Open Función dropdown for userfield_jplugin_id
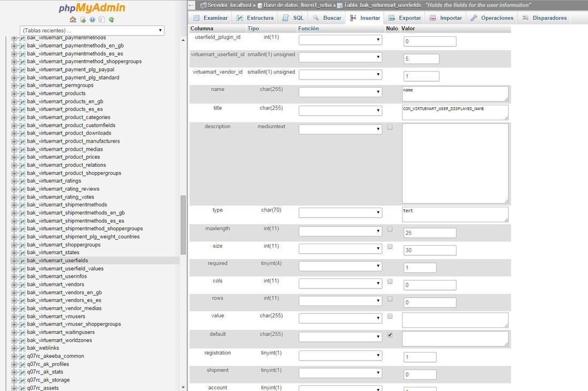 tap(341, 40)
